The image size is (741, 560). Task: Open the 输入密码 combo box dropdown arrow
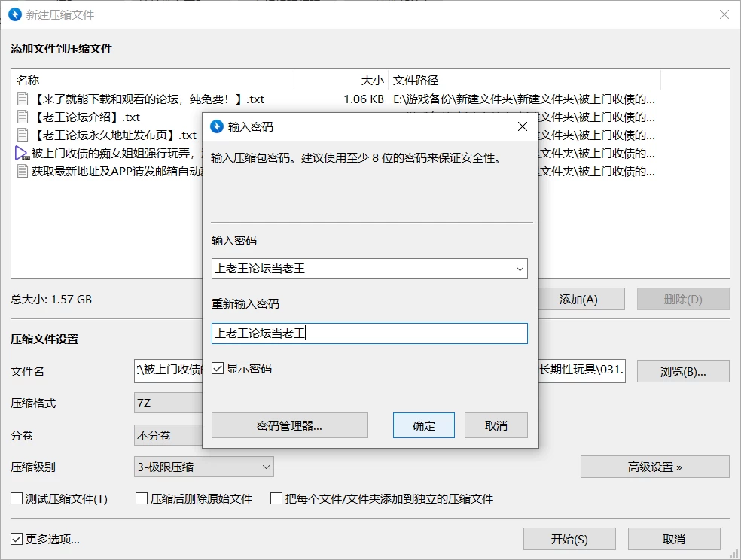click(520, 269)
